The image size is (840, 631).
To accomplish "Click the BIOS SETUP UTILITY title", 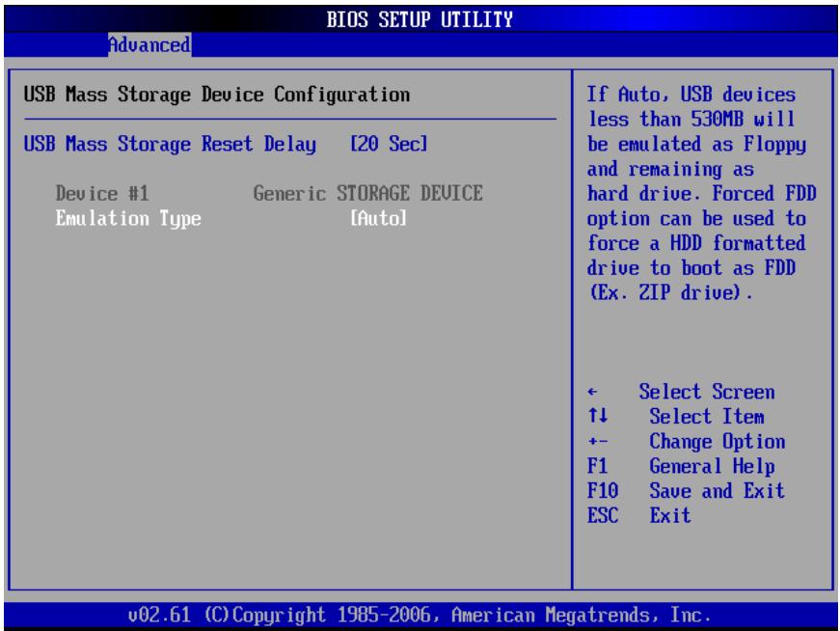I will click(x=420, y=20).
